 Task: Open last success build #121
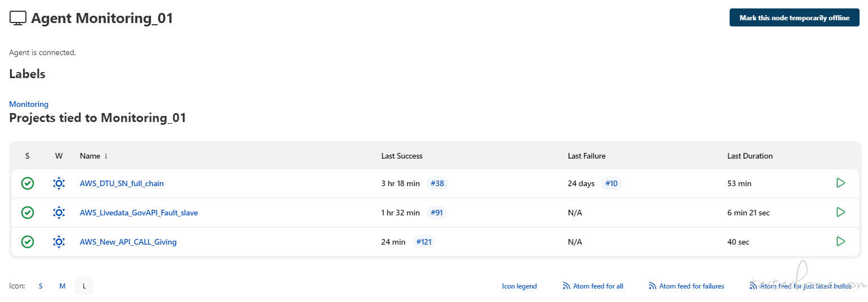[x=424, y=242]
